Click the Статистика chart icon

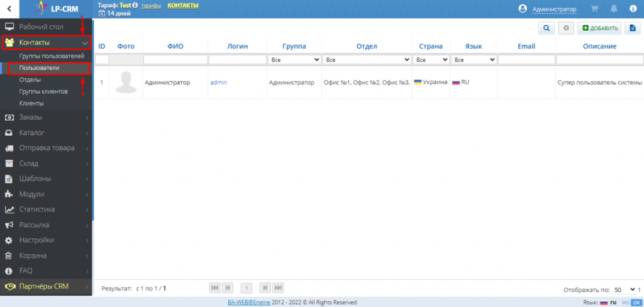click(9, 209)
